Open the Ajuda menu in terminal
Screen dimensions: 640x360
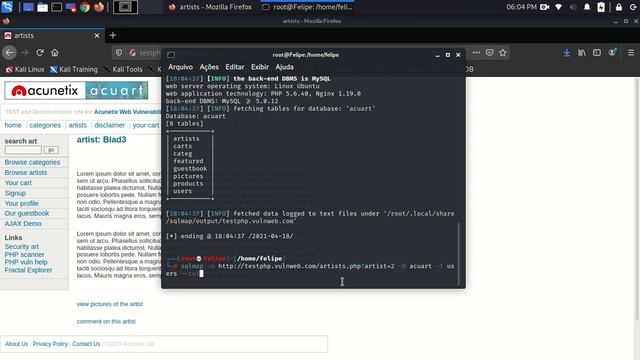tap(284, 67)
